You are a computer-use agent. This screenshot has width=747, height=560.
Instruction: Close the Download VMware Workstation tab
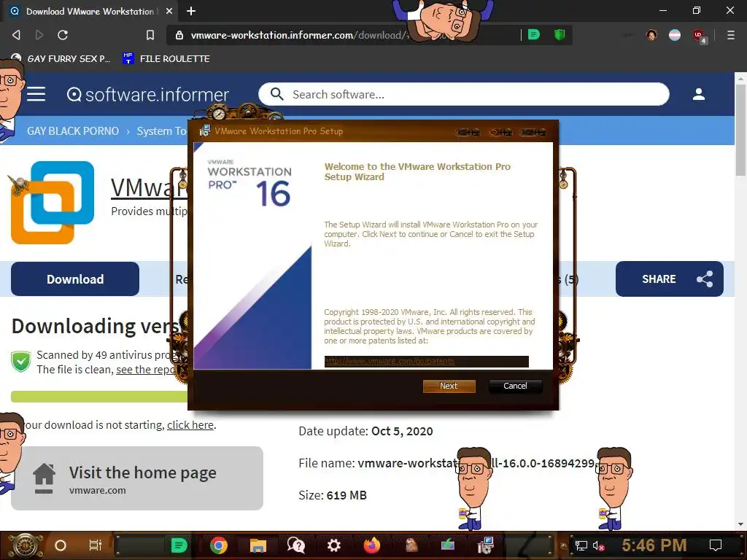point(169,11)
